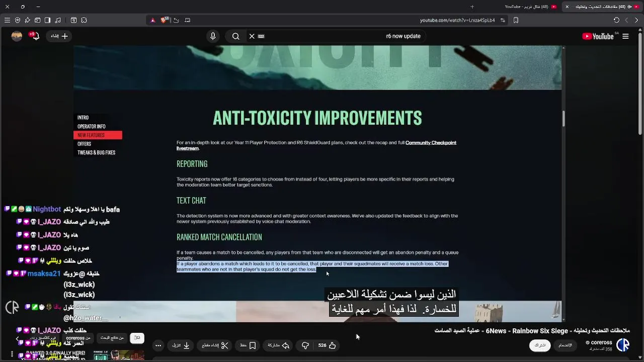644x362 pixels.
Task: Click the chips next arrow chevron
Action: pyautogui.click(x=18, y=338)
